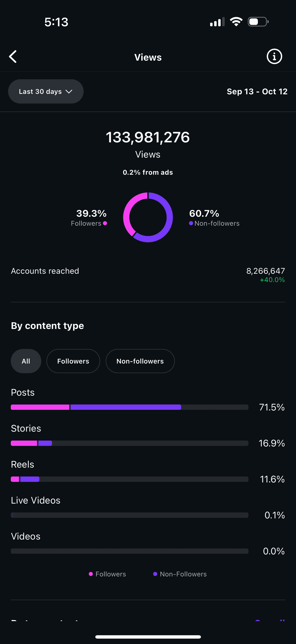Tap the cellular signal bars icon
The image size is (296, 644).
217,22
